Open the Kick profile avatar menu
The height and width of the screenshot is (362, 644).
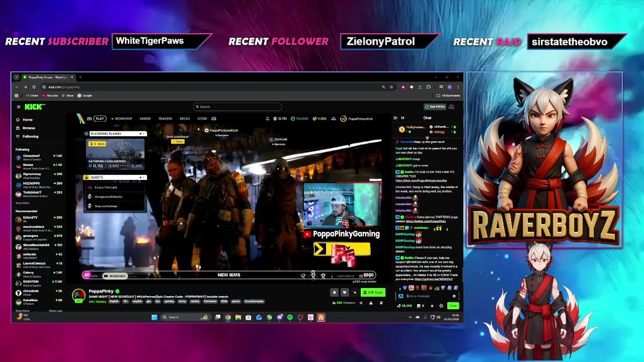click(x=452, y=107)
